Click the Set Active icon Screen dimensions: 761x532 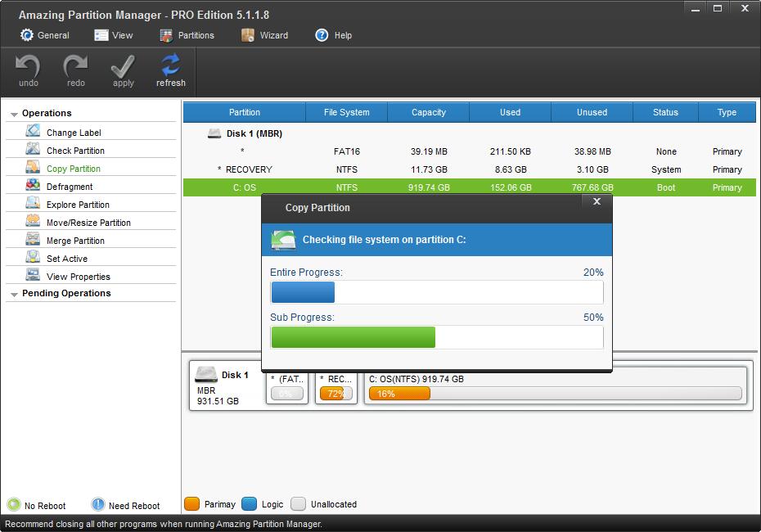33,256
